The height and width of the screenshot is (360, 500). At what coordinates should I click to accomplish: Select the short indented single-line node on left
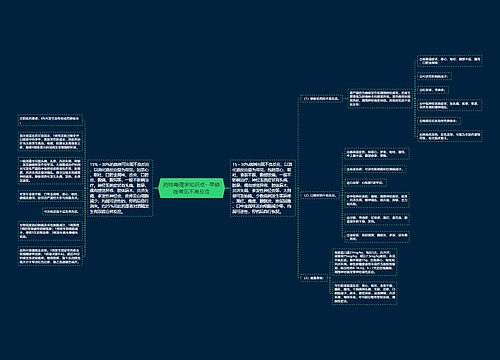pos(62,211)
